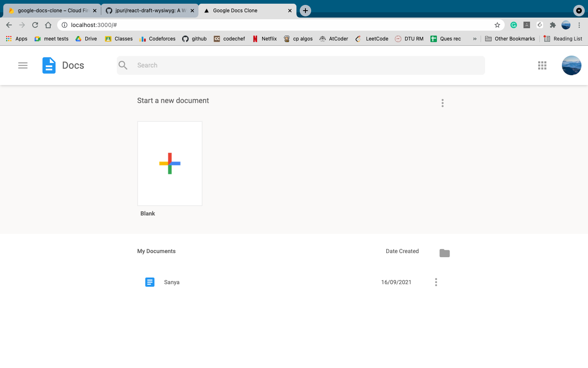Select the Google Docs Clone tab
Screen dimensions: 588x368
tap(247, 11)
